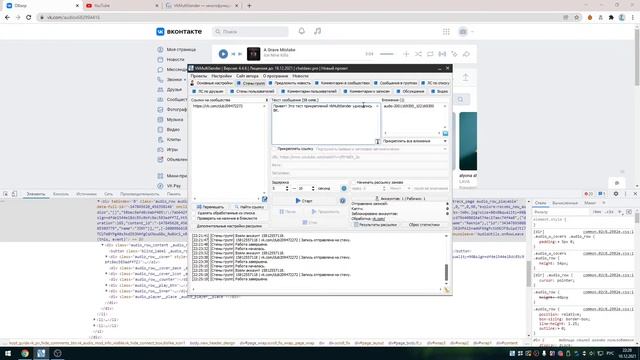Screen dimensions: 640x360
Task: Open 'Прикреплять все вложения' dropdown
Action: pyautogui.click(x=415, y=141)
